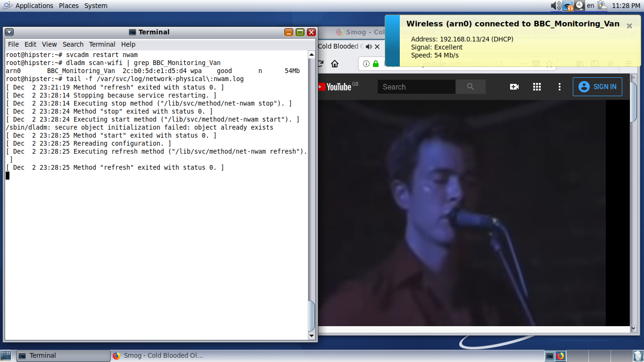The width and height of the screenshot is (644, 362).
Task: Click the show desktop icon in the bottom panel
Action: pyautogui.click(x=6, y=355)
